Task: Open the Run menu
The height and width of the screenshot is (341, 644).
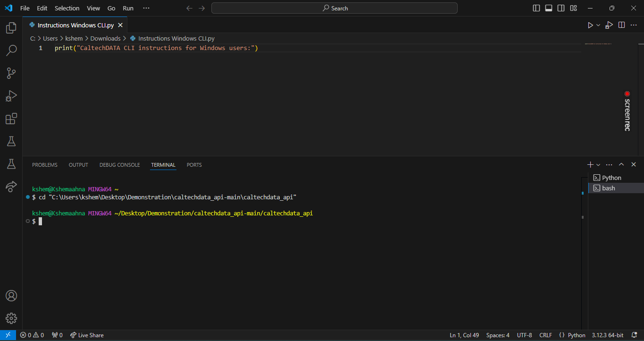Action: (x=128, y=8)
